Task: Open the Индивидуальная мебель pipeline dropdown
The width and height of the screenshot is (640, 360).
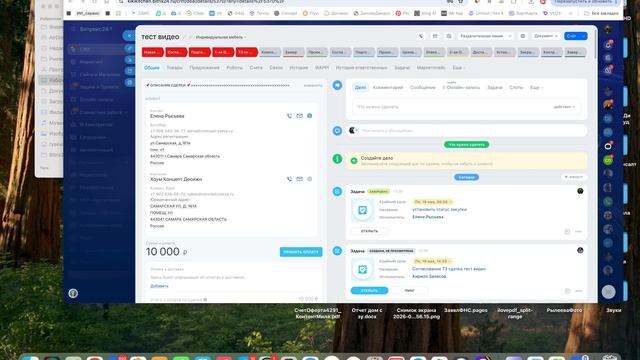Action: (221, 37)
